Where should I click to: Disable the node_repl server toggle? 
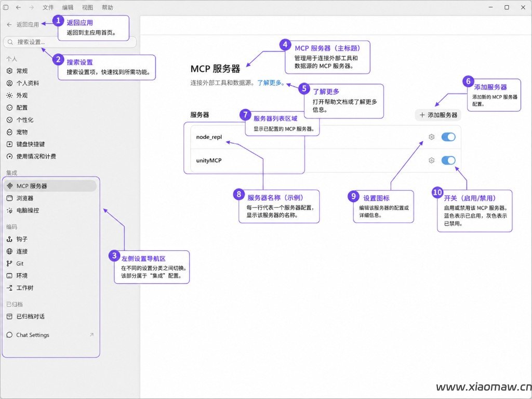448,137
